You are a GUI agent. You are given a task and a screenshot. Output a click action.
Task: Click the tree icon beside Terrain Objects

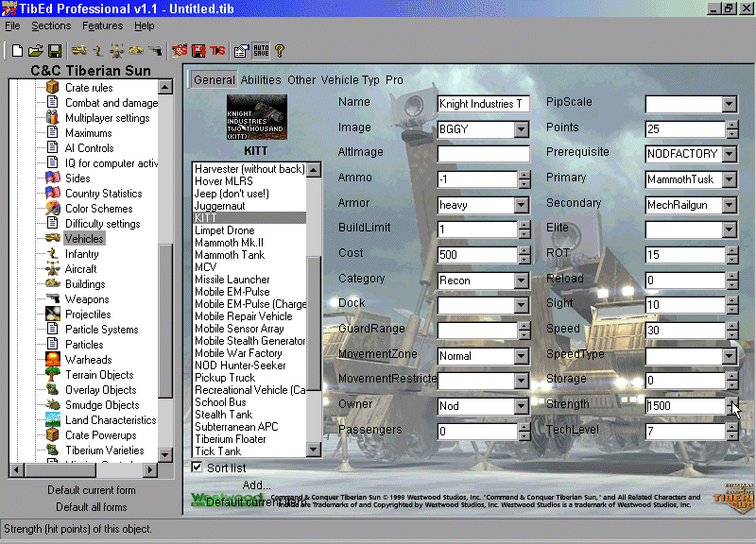click(53, 374)
